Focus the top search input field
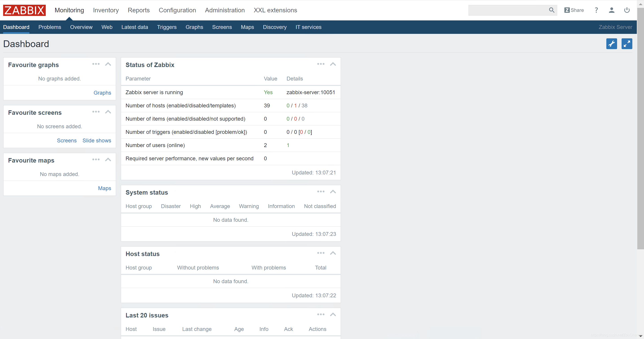The width and height of the screenshot is (644, 339). click(x=507, y=10)
